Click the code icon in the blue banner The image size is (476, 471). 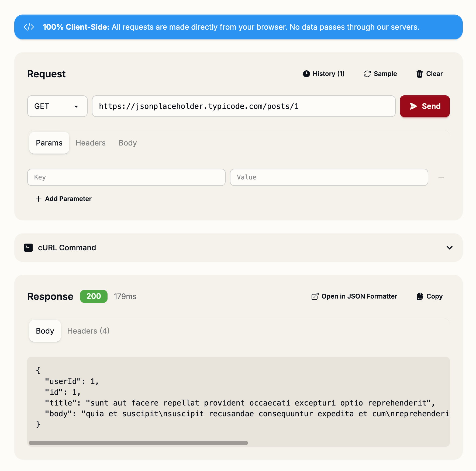pyautogui.click(x=29, y=27)
